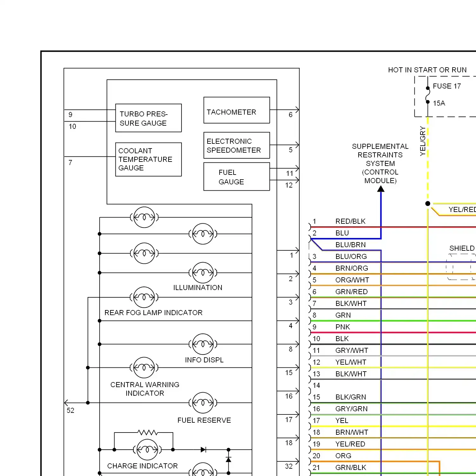Select the Rear Fog Lamp Indicator lamp symbol

click(x=144, y=297)
